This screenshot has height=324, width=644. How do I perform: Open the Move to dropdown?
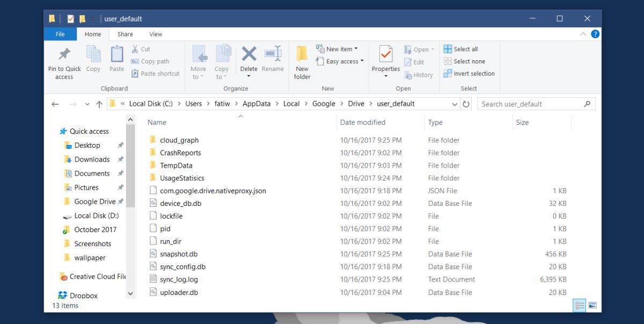click(198, 73)
